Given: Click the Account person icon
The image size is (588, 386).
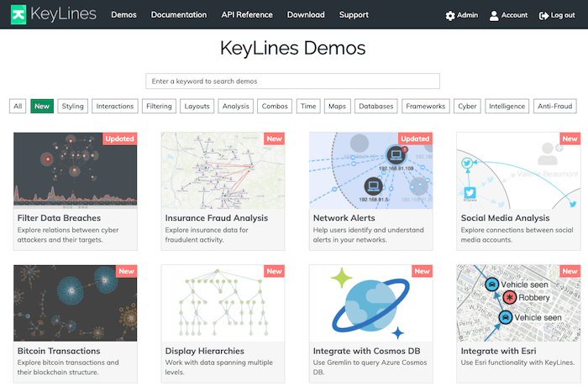Looking at the screenshot, I should 494,16.
